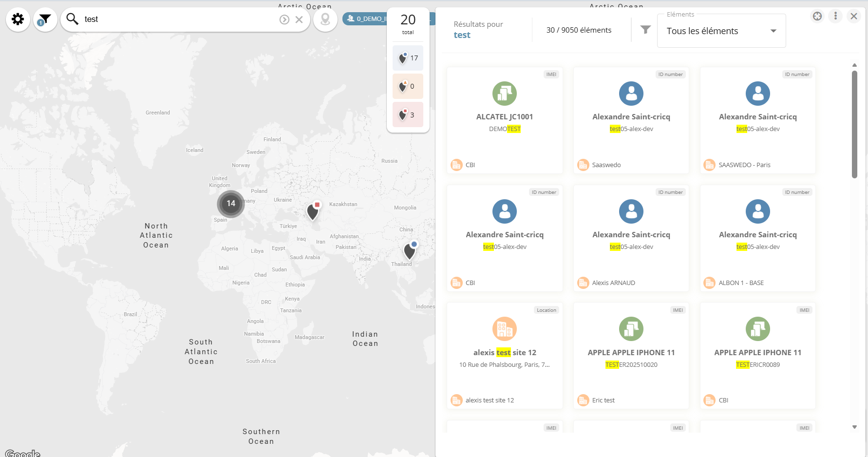The width and height of the screenshot is (868, 457).
Task: Toggle the orange marker filter showing 0
Action: coord(408,86)
